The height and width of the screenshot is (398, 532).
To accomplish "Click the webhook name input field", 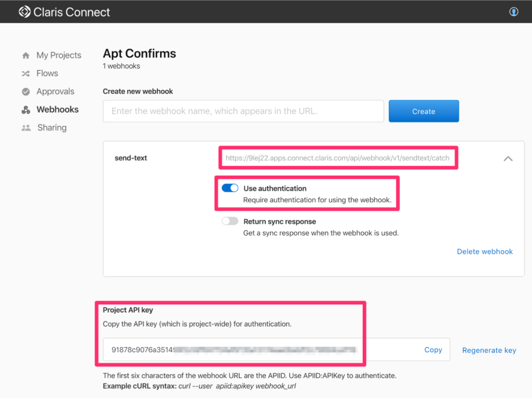I will pyautogui.click(x=243, y=111).
